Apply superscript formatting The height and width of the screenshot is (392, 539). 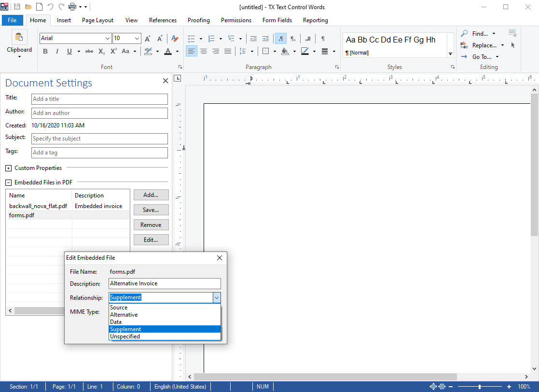[114, 51]
